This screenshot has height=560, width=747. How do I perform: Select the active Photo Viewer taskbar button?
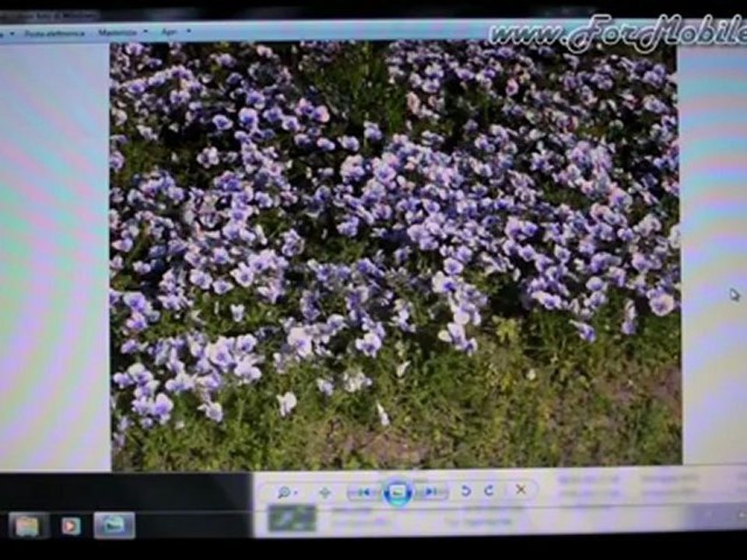click(114, 525)
